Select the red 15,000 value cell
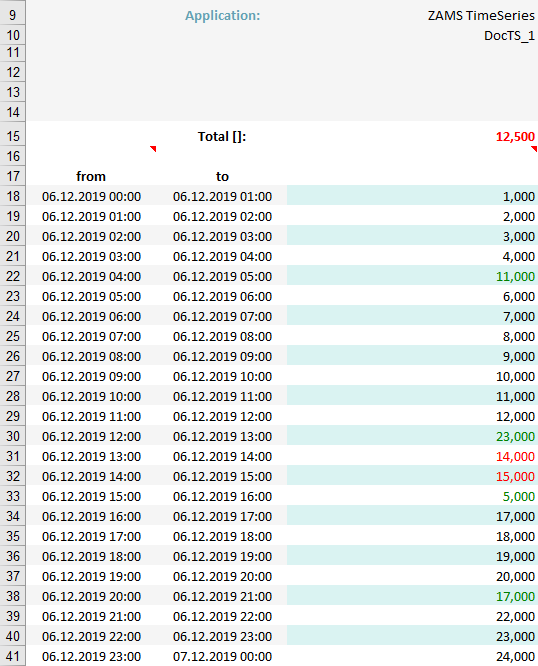 point(515,477)
